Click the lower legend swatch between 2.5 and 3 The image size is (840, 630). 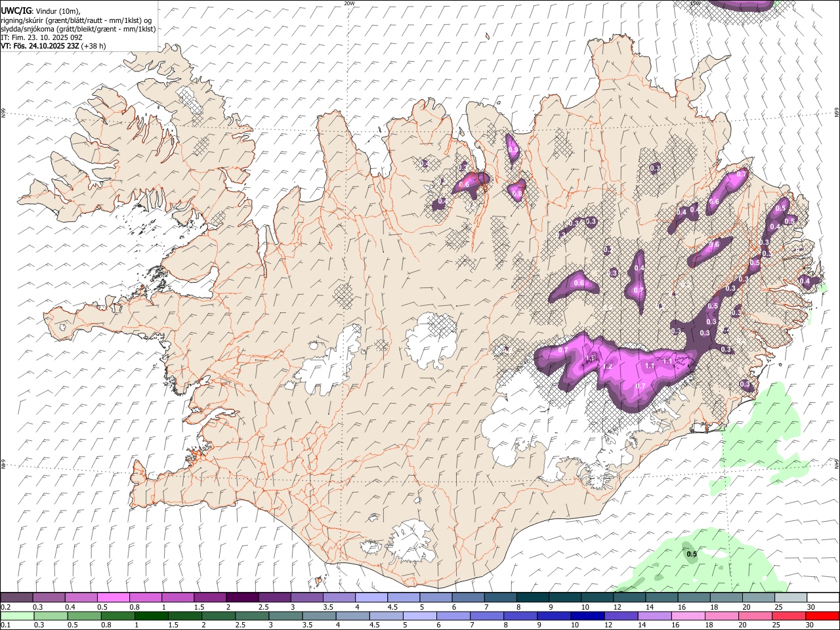(252, 616)
